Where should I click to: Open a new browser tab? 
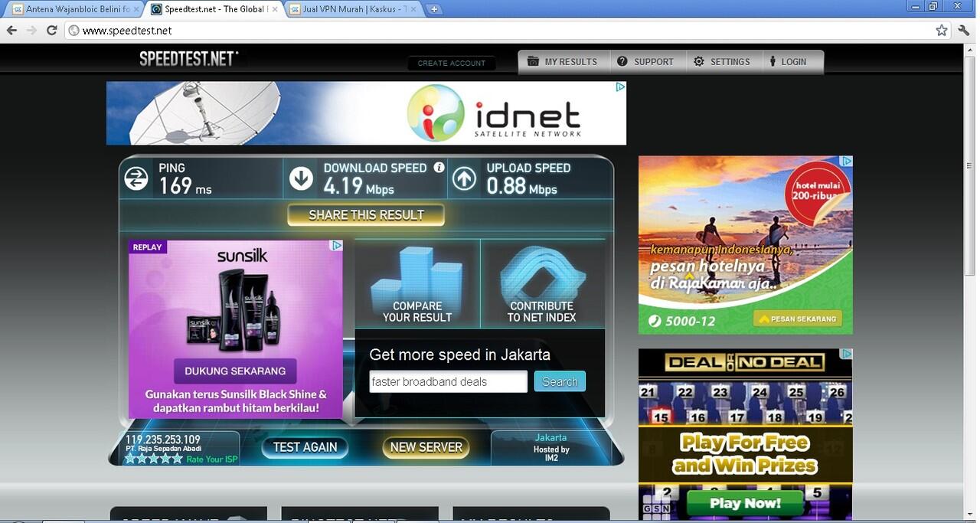pyautogui.click(x=433, y=9)
